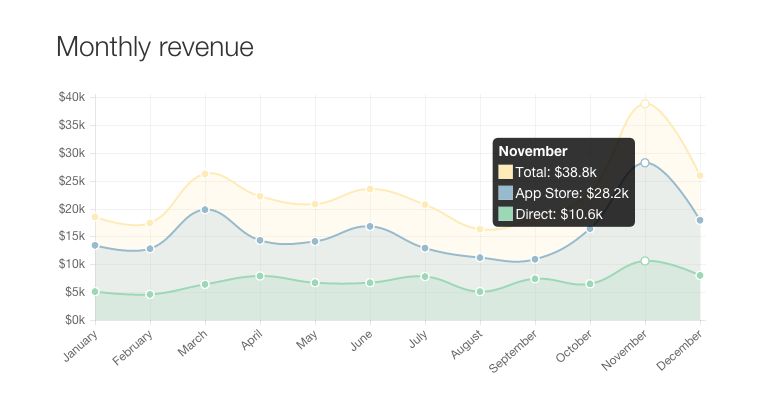Click the green Direct swatch in tooltip
Viewport: 777px width, 400px height.
[506, 214]
